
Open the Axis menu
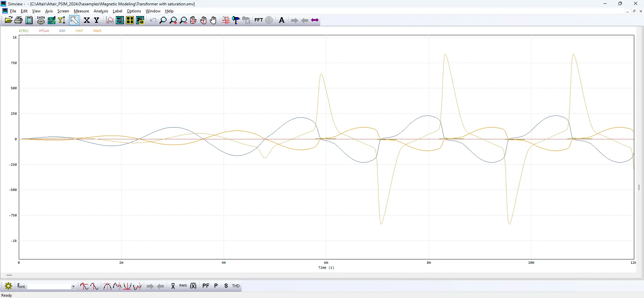pos(49,11)
